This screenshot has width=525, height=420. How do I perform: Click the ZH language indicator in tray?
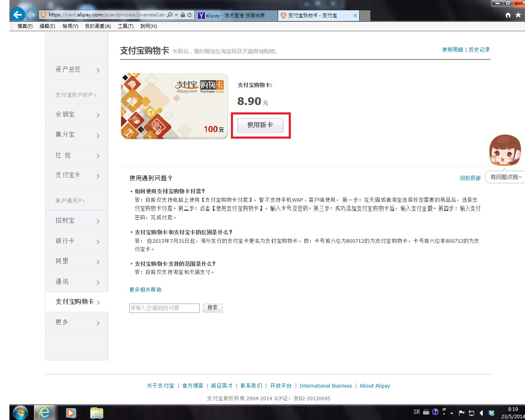417,412
